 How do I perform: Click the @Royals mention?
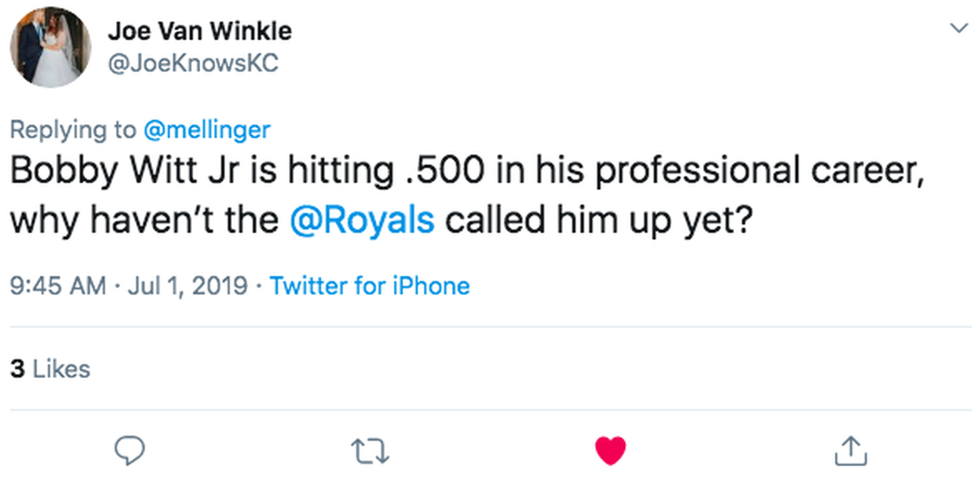point(362,219)
